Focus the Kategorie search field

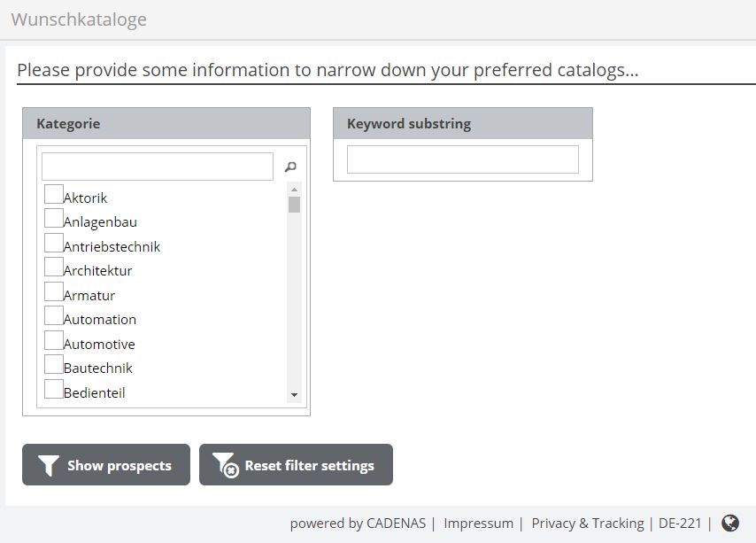[158, 167]
